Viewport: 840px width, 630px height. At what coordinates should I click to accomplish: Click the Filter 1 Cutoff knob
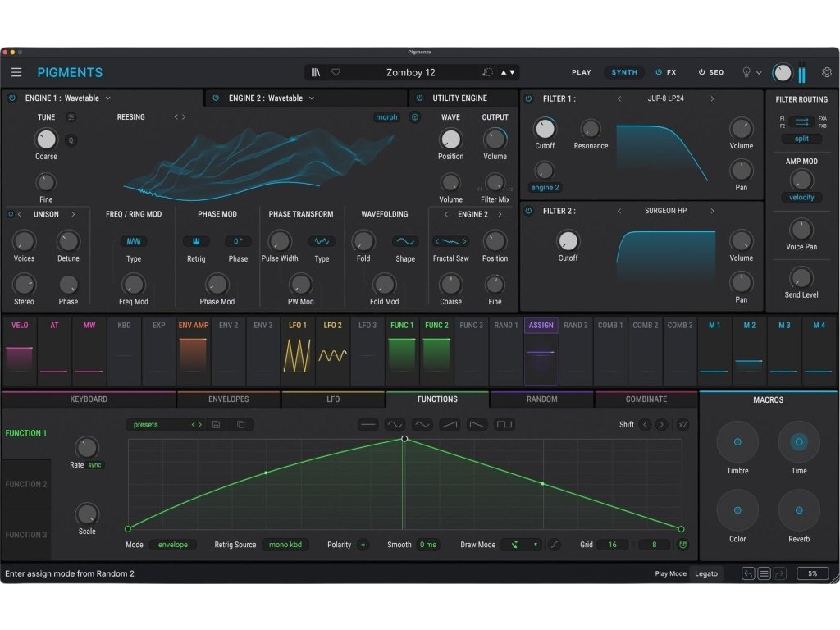click(x=545, y=128)
